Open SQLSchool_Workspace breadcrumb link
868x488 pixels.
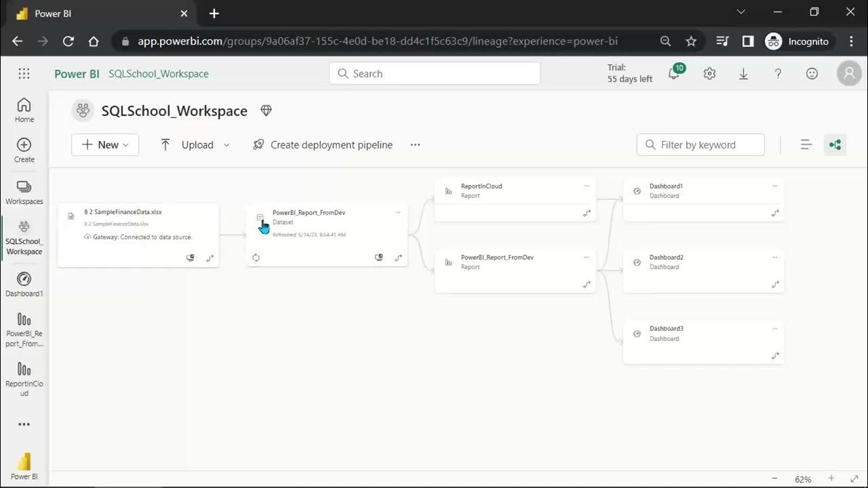click(159, 73)
